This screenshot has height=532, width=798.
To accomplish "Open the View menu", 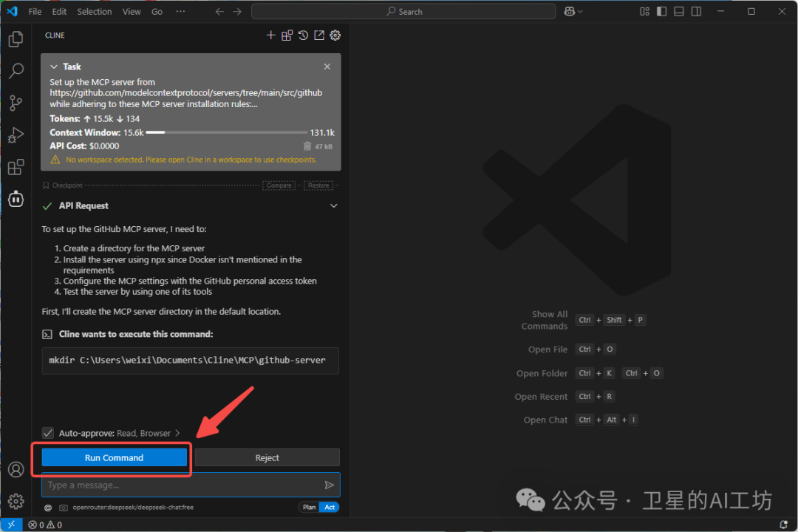I will [x=132, y=11].
